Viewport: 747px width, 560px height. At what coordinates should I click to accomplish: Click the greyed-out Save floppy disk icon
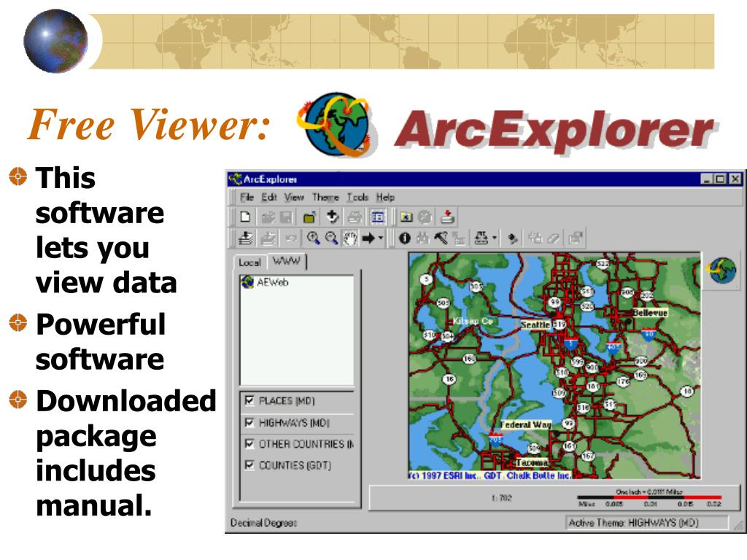point(286,217)
